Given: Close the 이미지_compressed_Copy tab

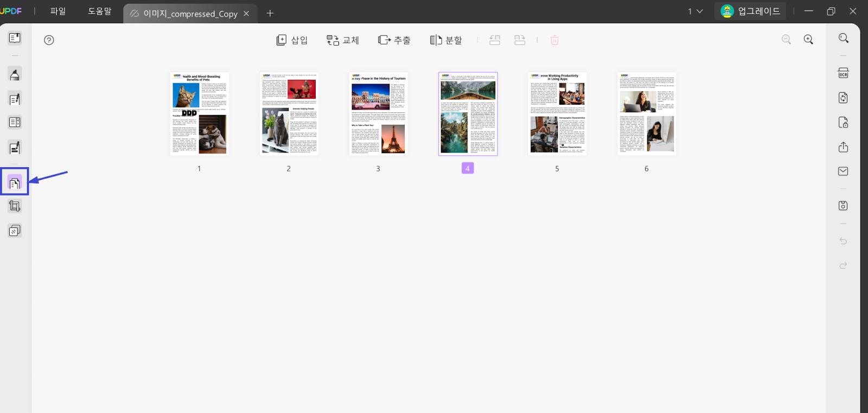Looking at the screenshot, I should [246, 14].
